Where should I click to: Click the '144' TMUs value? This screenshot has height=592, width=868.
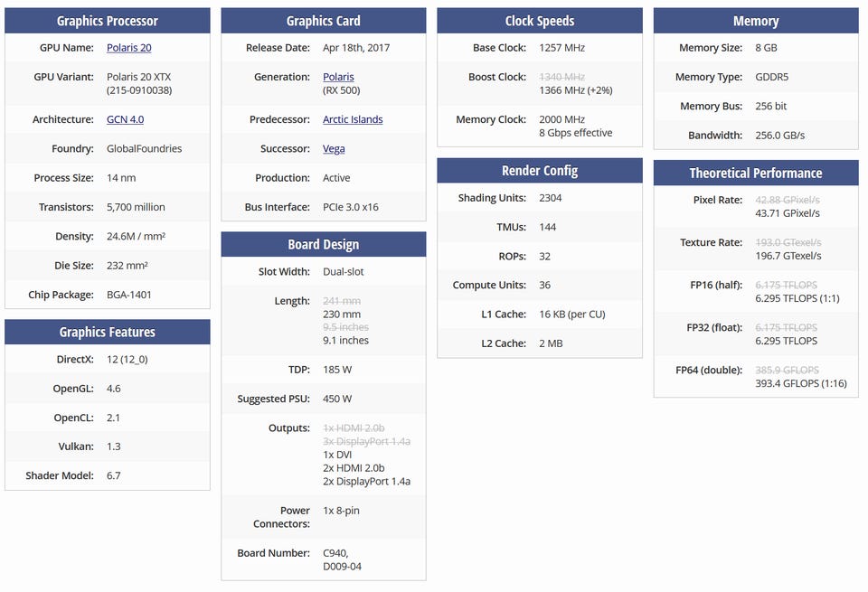[548, 228]
